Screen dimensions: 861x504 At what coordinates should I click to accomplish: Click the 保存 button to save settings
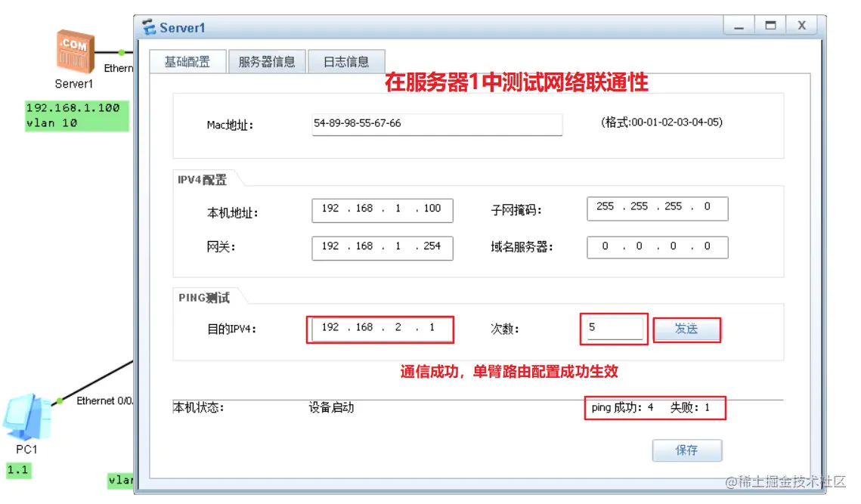686,450
